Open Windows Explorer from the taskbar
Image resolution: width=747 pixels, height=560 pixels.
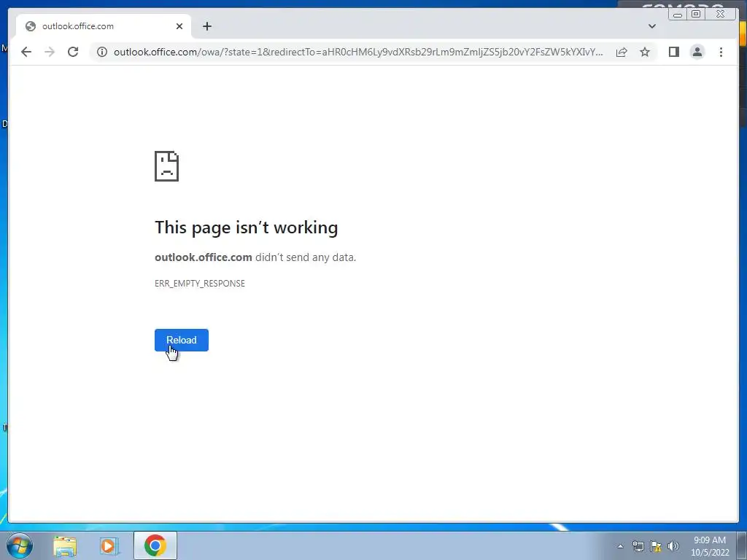pos(65,546)
